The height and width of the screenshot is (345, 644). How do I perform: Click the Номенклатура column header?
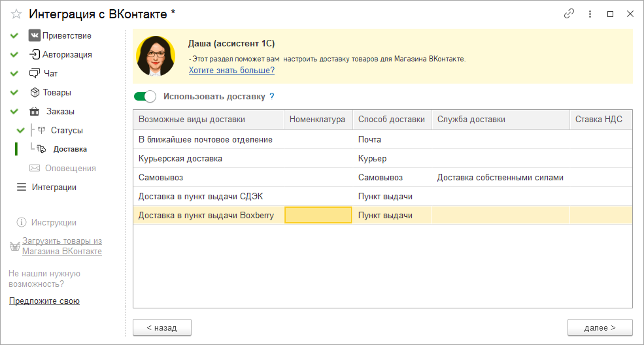pos(318,120)
